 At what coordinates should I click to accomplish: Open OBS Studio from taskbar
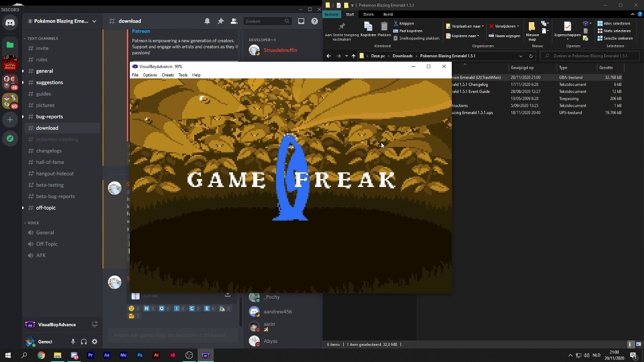pos(189,355)
